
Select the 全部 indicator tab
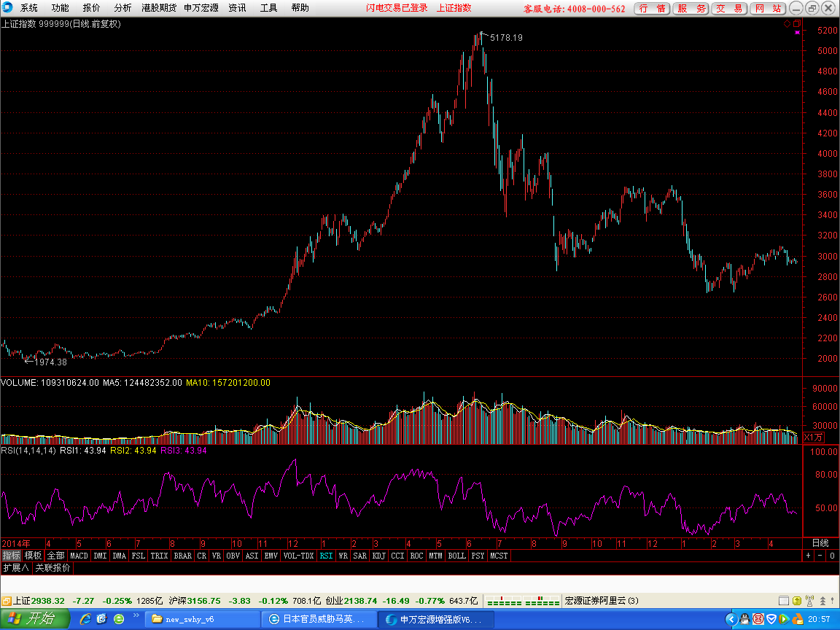55,556
